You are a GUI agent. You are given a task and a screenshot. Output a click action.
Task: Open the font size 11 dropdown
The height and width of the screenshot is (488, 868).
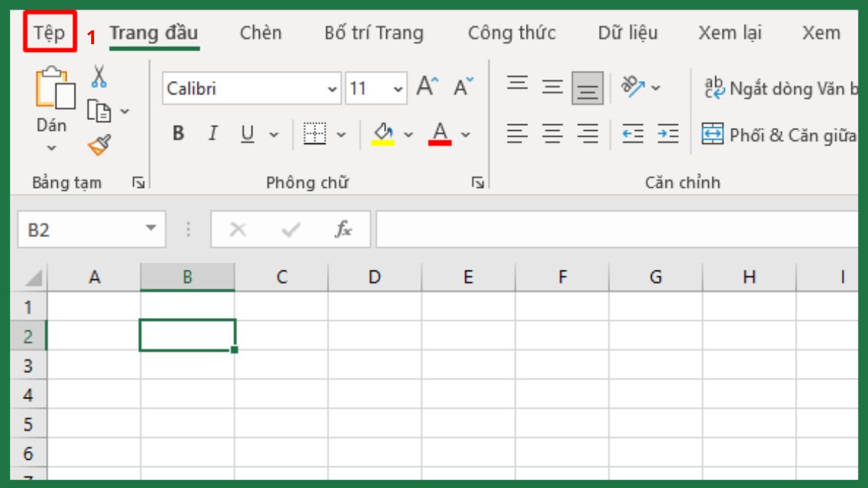point(397,88)
